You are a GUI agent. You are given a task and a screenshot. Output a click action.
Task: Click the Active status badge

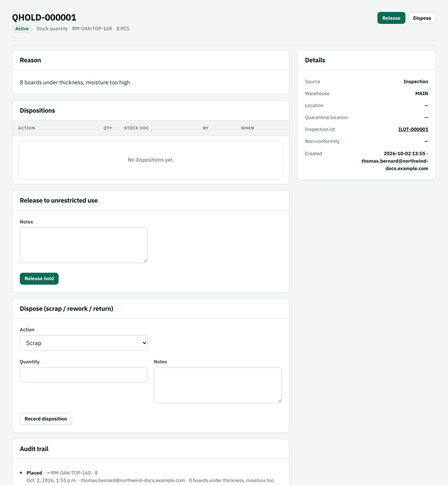[x=22, y=29]
